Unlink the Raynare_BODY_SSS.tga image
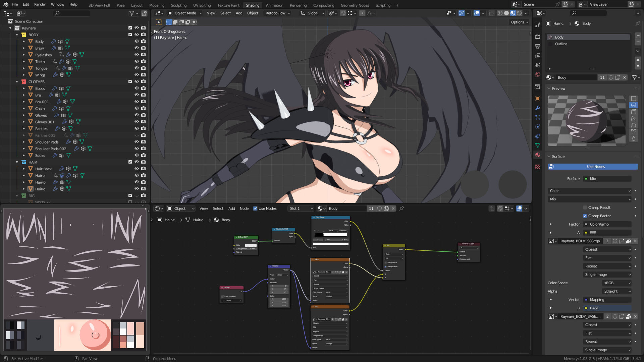 tap(635, 241)
